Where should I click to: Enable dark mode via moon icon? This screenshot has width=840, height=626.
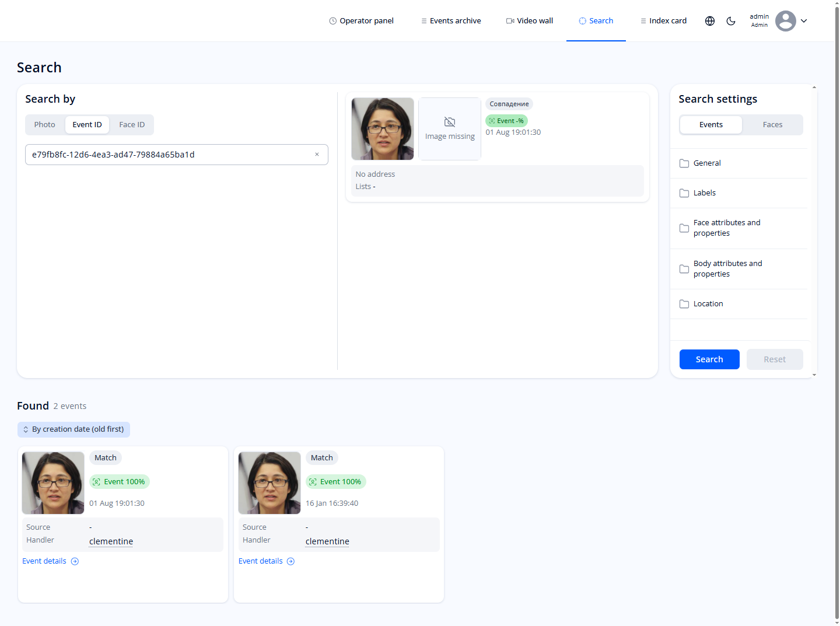pyautogui.click(x=731, y=20)
